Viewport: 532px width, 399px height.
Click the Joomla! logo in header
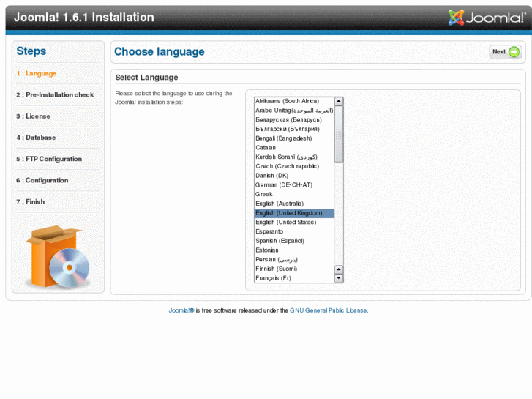coord(487,18)
